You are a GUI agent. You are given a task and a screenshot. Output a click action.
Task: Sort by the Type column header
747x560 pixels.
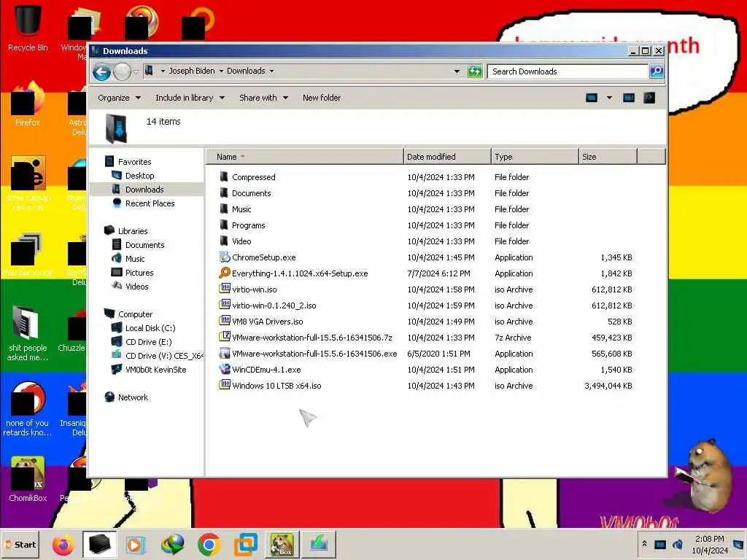coord(535,157)
